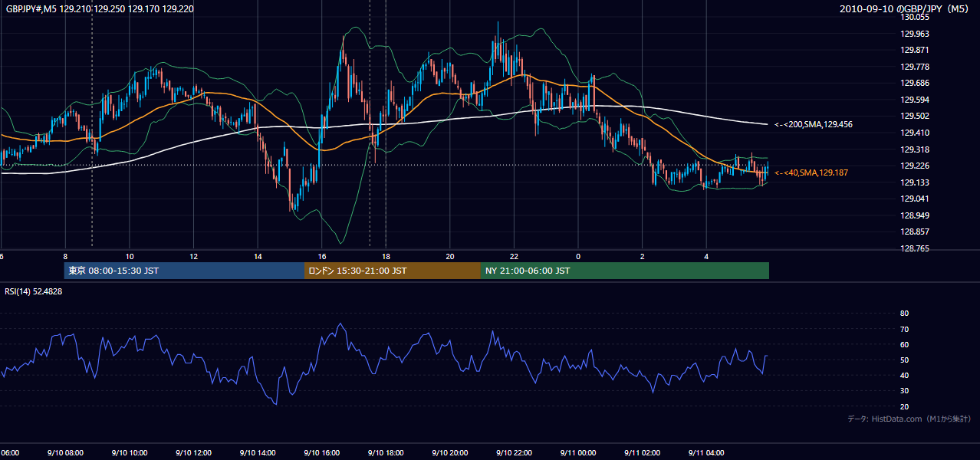Click the RSI 80 level label
The height and width of the screenshot is (460, 980).
pos(904,314)
